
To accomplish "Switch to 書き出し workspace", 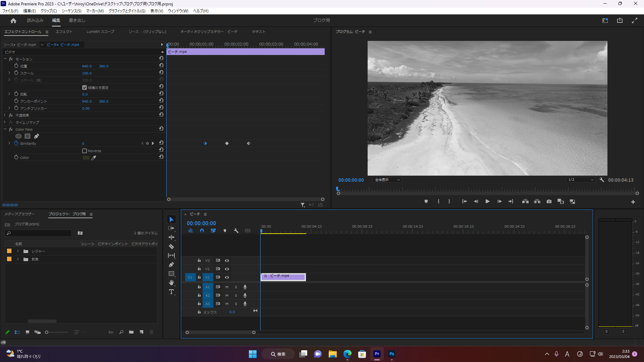I will click(x=77, y=20).
